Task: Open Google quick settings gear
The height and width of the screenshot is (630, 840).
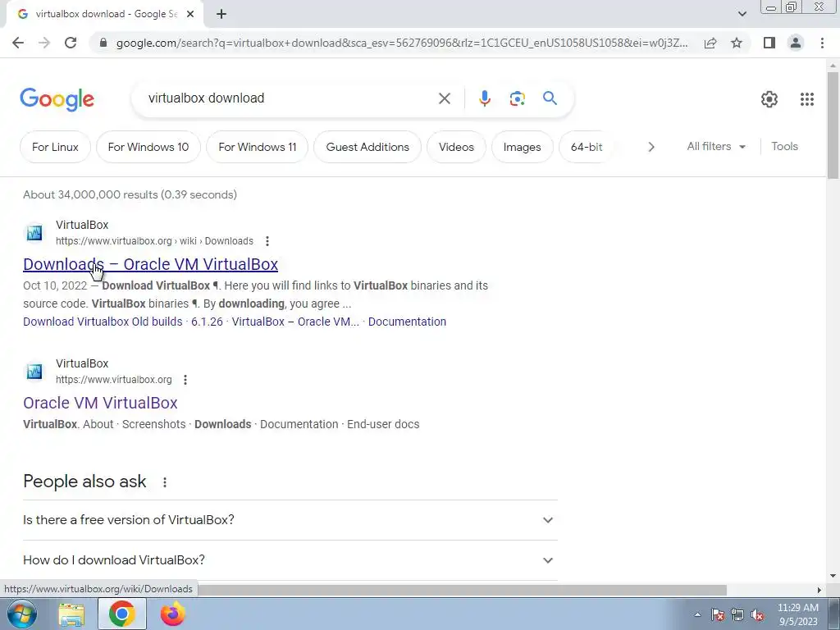Action: point(769,99)
